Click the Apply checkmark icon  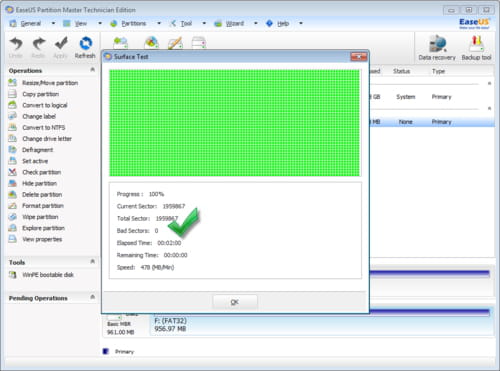(x=61, y=44)
